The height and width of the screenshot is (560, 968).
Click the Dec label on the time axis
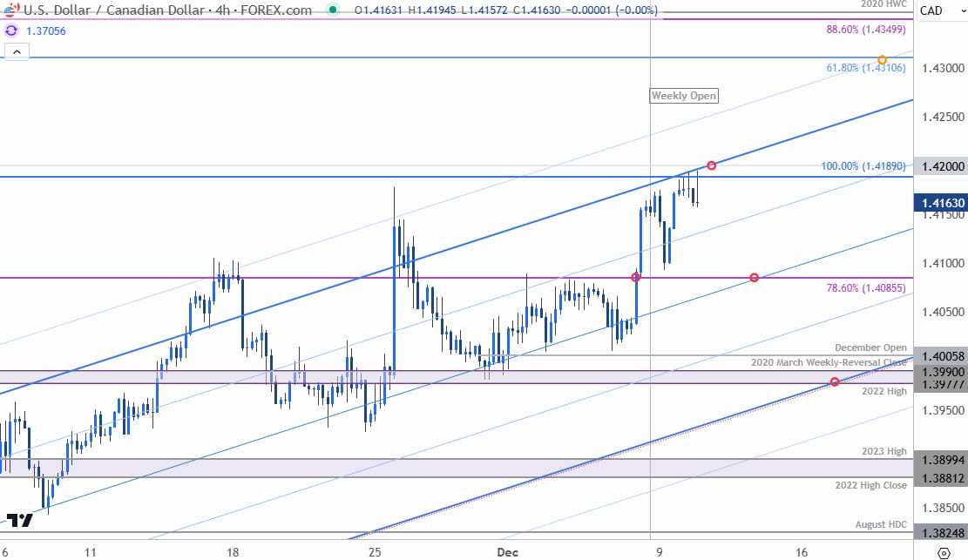point(507,552)
